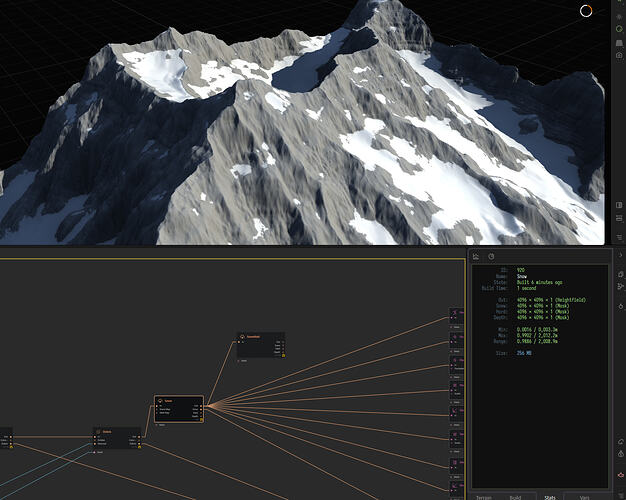
Task: Toggle the yellow lock icon on the Snow node
Action: pyautogui.click(x=201, y=420)
